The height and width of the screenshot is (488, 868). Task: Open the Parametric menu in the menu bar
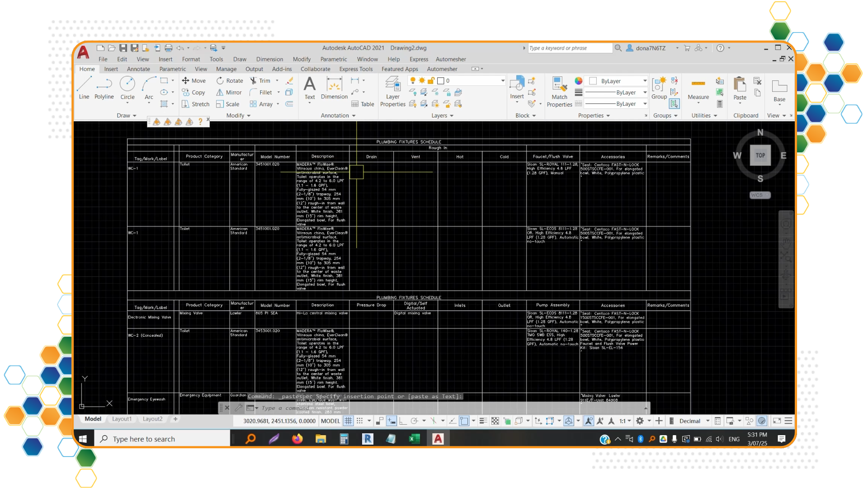[x=334, y=59]
